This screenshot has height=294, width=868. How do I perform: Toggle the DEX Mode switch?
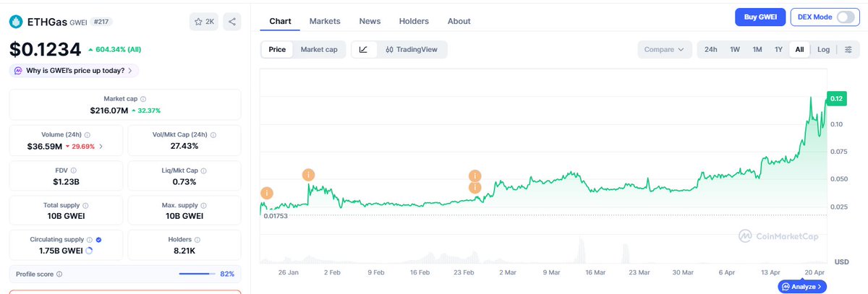(x=845, y=17)
